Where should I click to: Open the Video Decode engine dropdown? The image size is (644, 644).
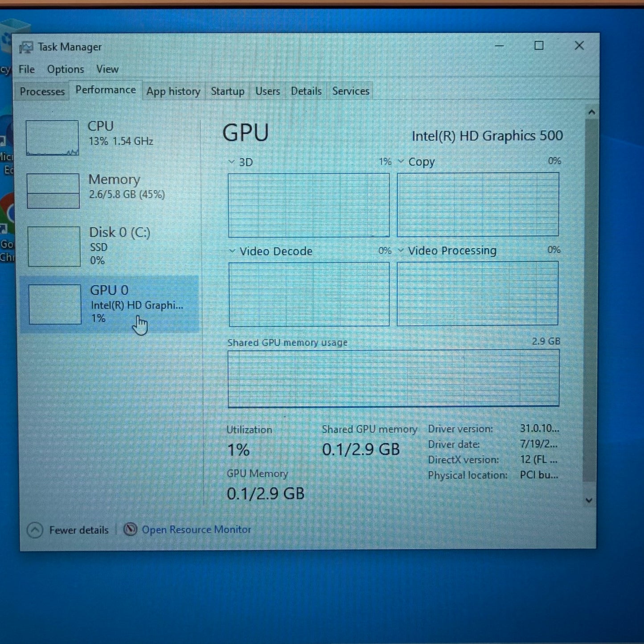(232, 251)
